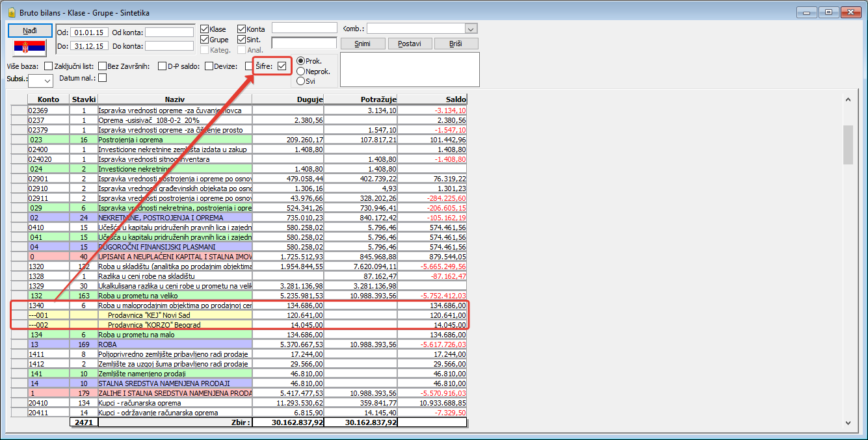Click the Postavi button
Image resolution: width=868 pixels, height=440 pixels.
click(x=410, y=44)
